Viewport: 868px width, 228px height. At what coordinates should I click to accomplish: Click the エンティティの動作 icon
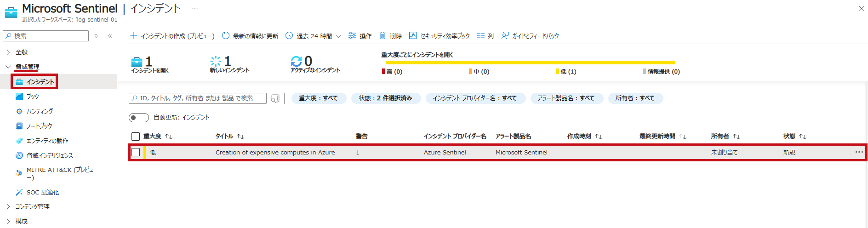point(19,141)
